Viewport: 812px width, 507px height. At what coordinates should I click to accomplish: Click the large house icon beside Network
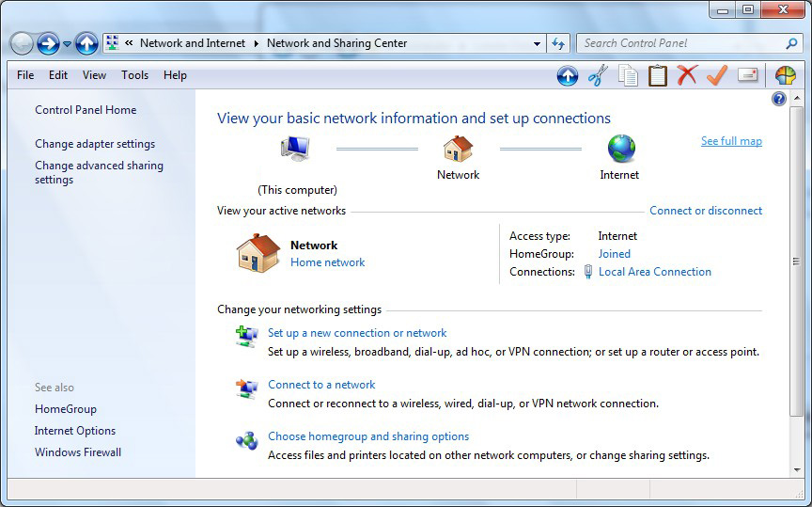click(258, 253)
